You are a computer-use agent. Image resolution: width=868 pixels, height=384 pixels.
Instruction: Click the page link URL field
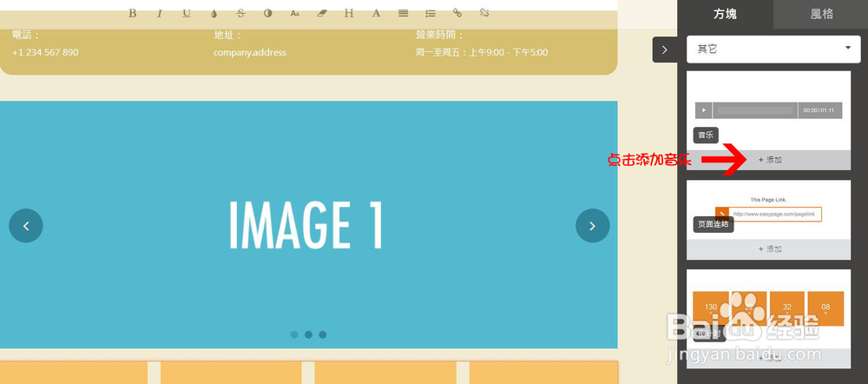click(x=774, y=215)
